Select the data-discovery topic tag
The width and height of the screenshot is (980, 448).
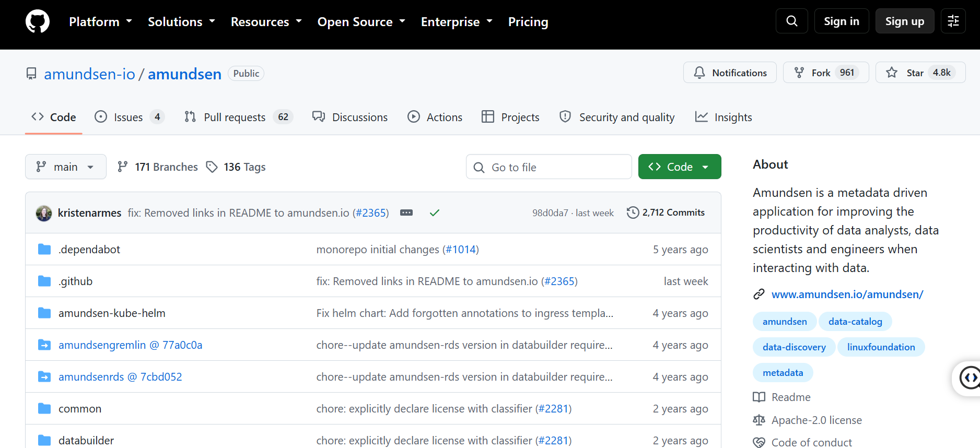point(794,347)
